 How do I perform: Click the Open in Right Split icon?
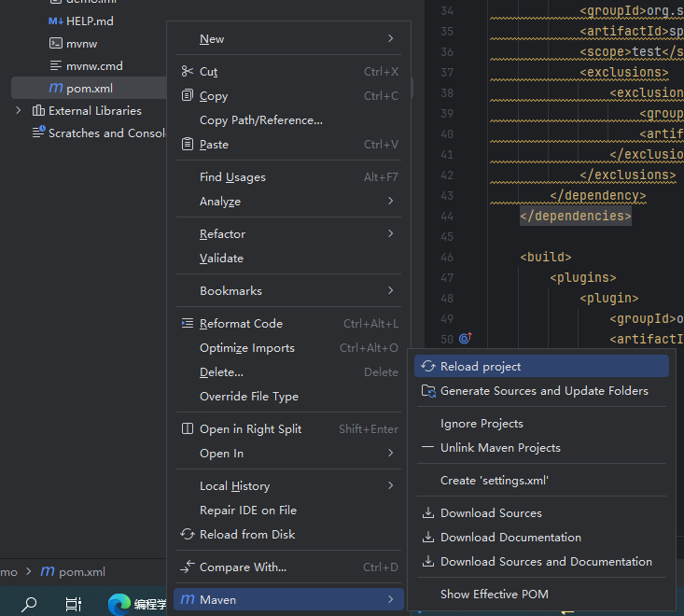click(188, 428)
